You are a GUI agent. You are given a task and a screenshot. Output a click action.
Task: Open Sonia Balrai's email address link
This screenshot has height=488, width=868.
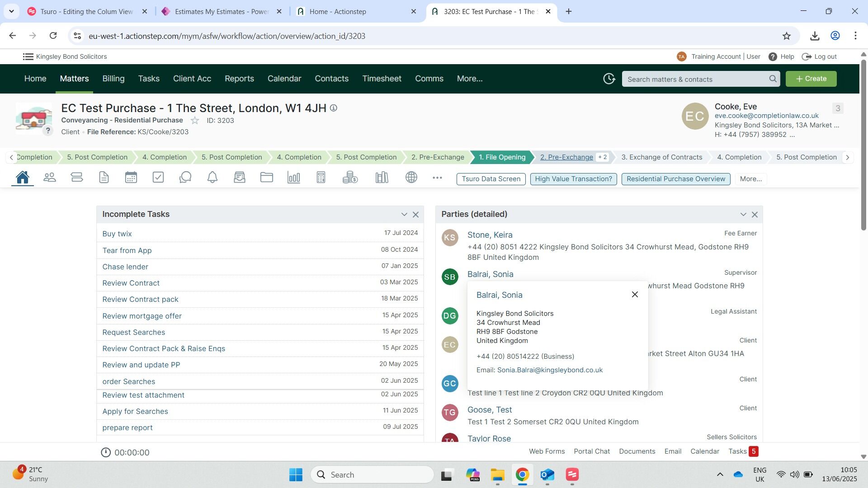[550, 370]
